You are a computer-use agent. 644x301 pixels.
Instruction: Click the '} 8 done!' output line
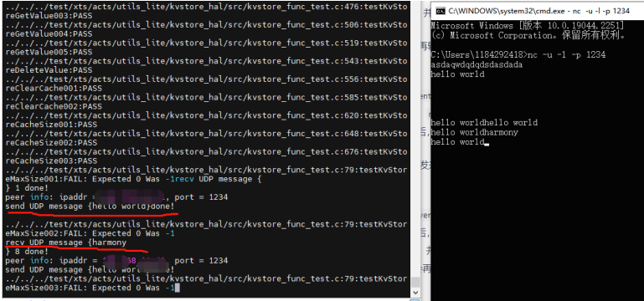pos(27,252)
